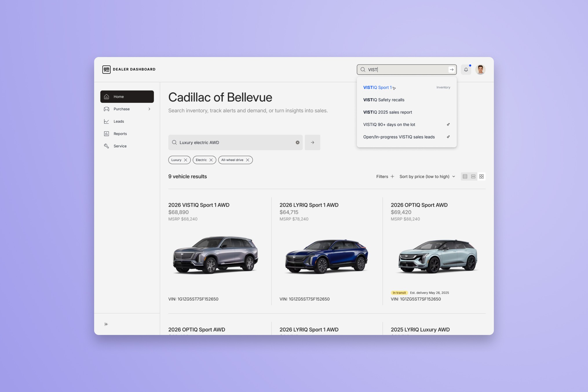Select VISTIQ Safety recalls suggestion
This screenshot has height=392, width=588.
[384, 100]
